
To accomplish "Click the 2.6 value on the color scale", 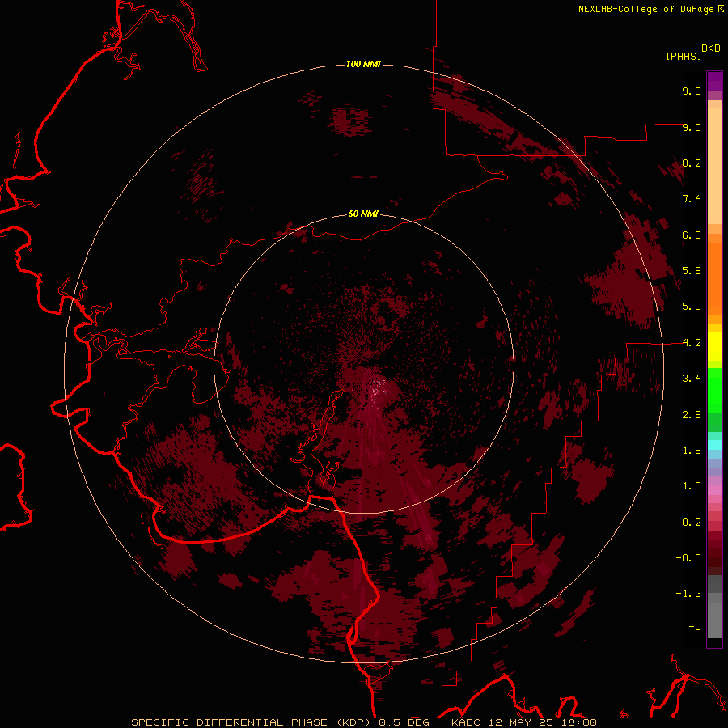I will (x=692, y=415).
